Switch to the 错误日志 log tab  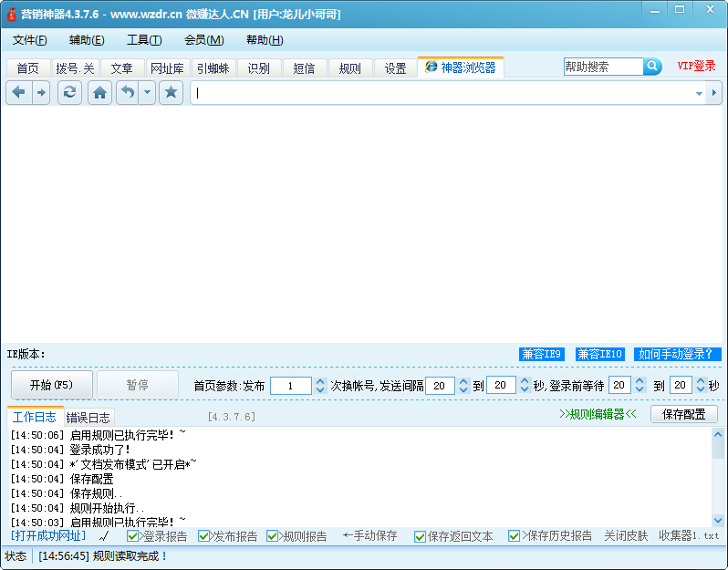click(x=88, y=418)
